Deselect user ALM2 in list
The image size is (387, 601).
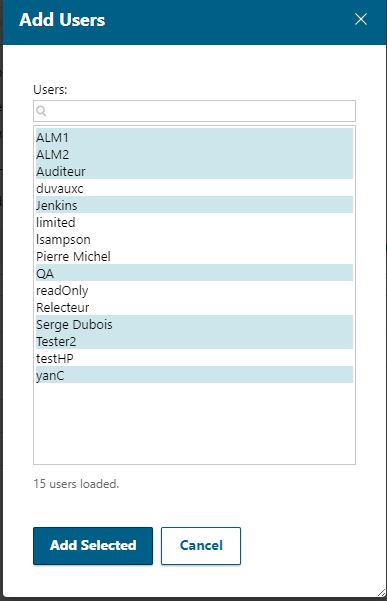tap(194, 154)
